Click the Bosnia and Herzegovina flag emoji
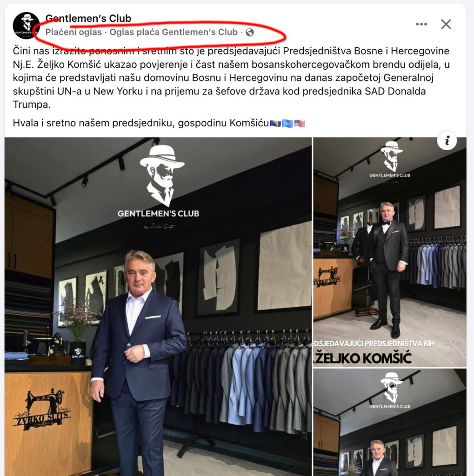This screenshot has height=476, width=474. click(275, 124)
